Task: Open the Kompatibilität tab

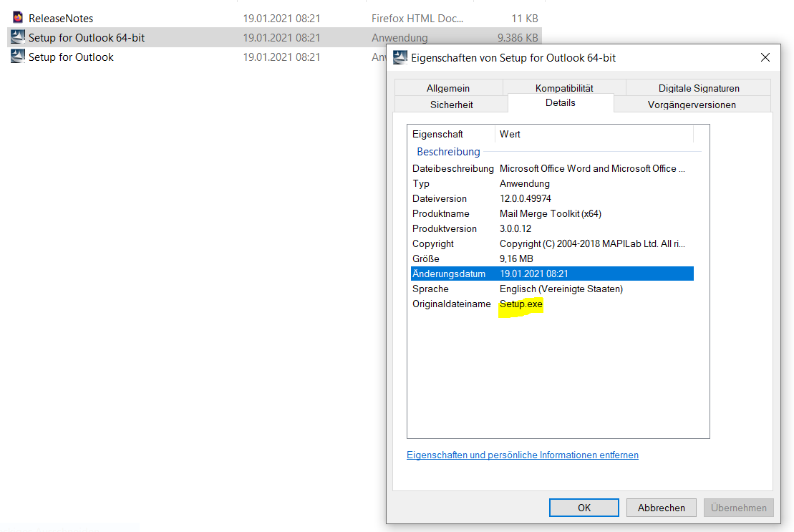Action: [564, 87]
